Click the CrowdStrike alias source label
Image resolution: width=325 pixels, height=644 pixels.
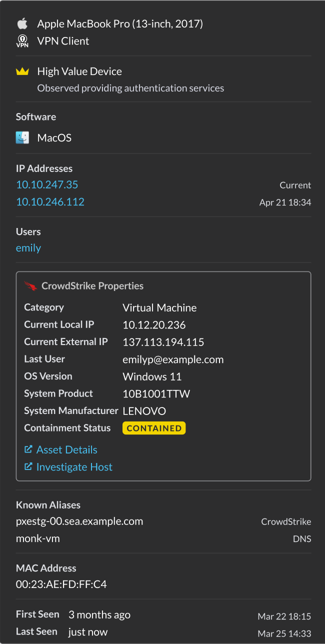click(x=286, y=521)
